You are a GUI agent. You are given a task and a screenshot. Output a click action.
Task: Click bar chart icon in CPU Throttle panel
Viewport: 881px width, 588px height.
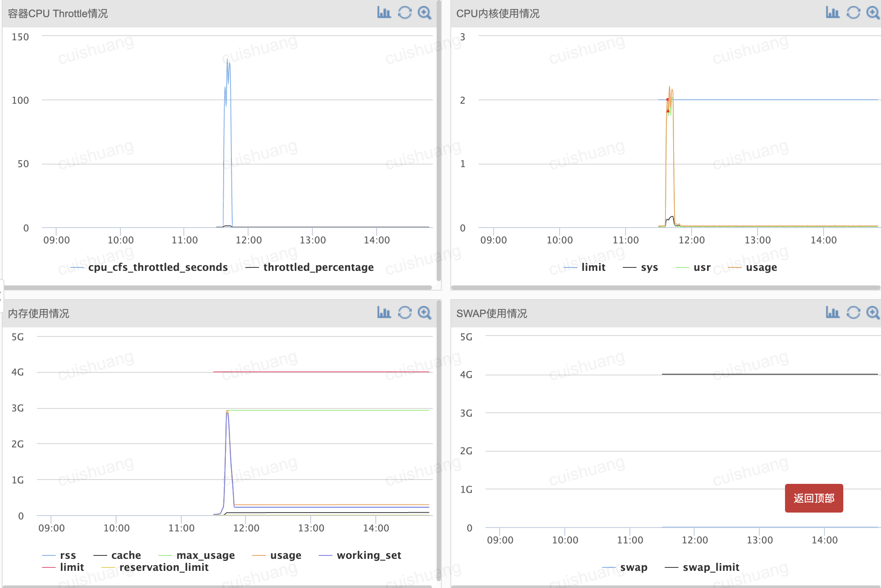click(384, 13)
